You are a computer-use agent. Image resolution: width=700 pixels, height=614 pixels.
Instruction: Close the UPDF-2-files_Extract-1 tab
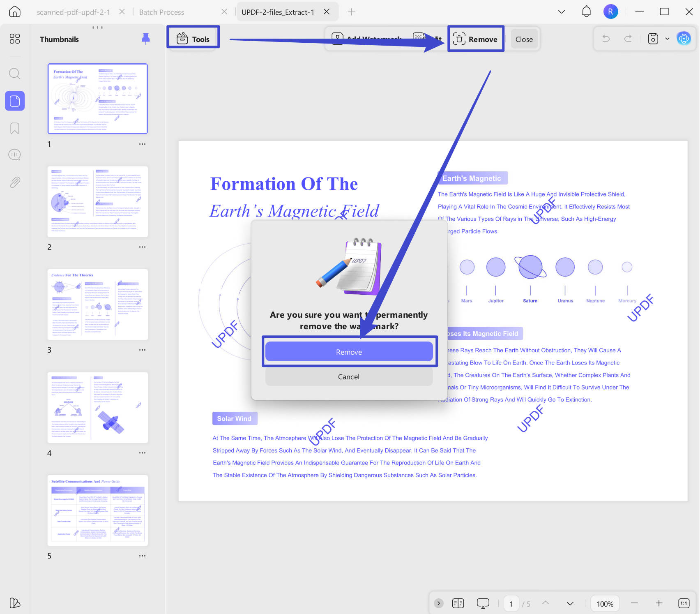(327, 12)
